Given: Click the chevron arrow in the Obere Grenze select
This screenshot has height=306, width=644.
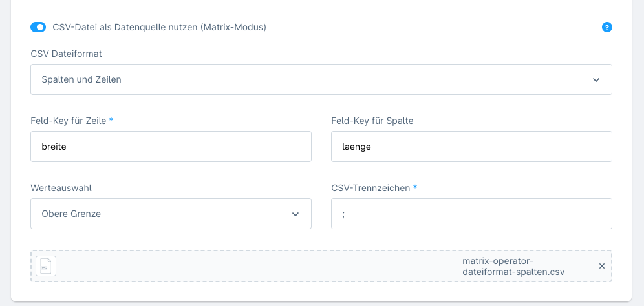Looking at the screenshot, I should point(295,214).
